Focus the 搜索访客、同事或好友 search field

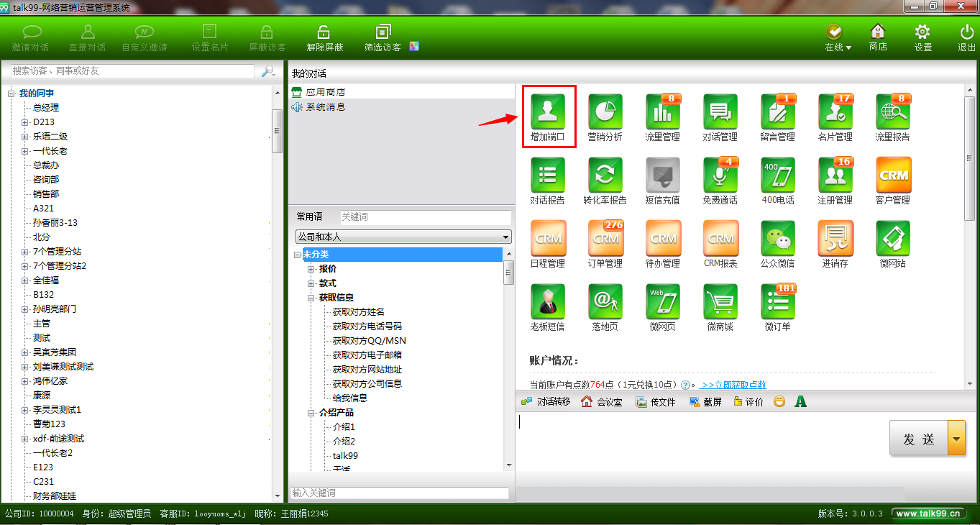[132, 71]
